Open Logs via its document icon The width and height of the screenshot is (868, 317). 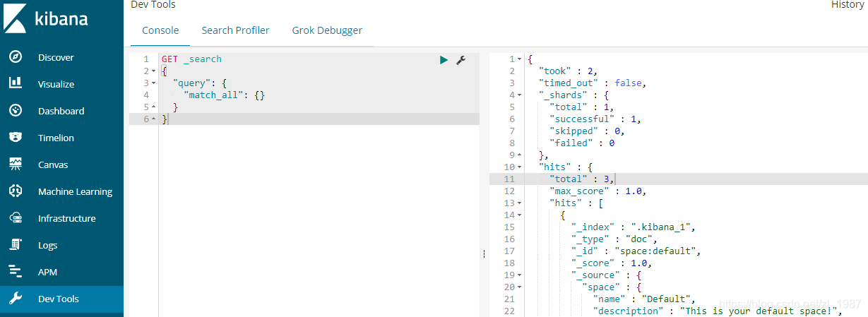16,245
